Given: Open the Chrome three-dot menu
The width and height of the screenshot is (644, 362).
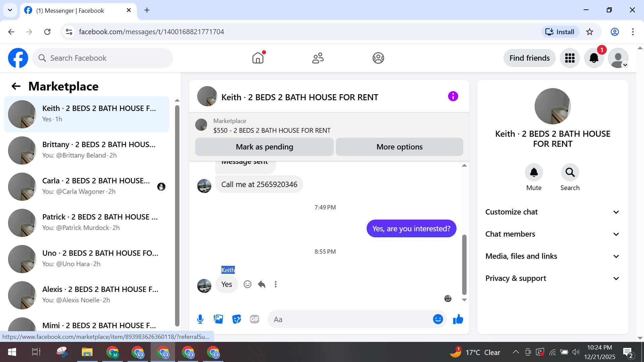Looking at the screenshot, I should point(633,32).
